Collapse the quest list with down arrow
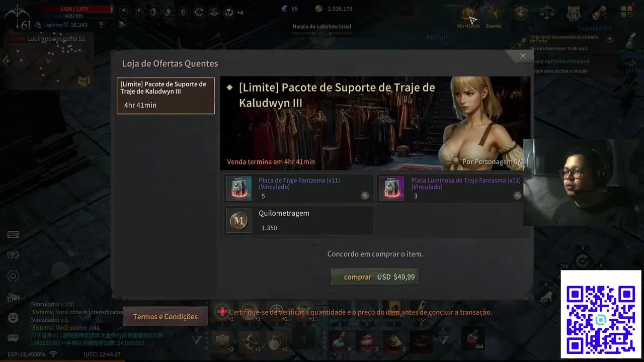 pos(610,39)
